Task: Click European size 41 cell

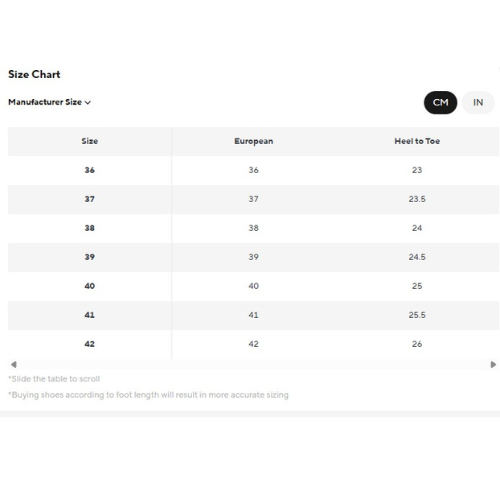Action: tap(254, 315)
